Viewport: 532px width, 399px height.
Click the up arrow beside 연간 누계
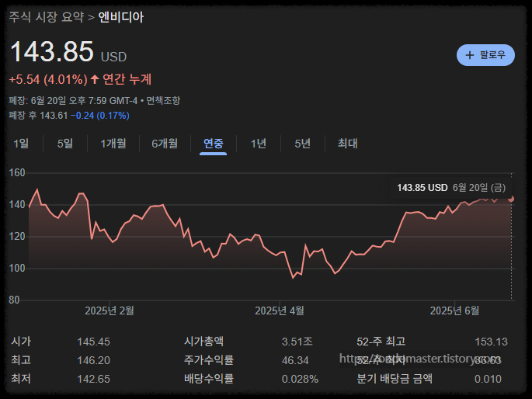pyautogui.click(x=95, y=79)
